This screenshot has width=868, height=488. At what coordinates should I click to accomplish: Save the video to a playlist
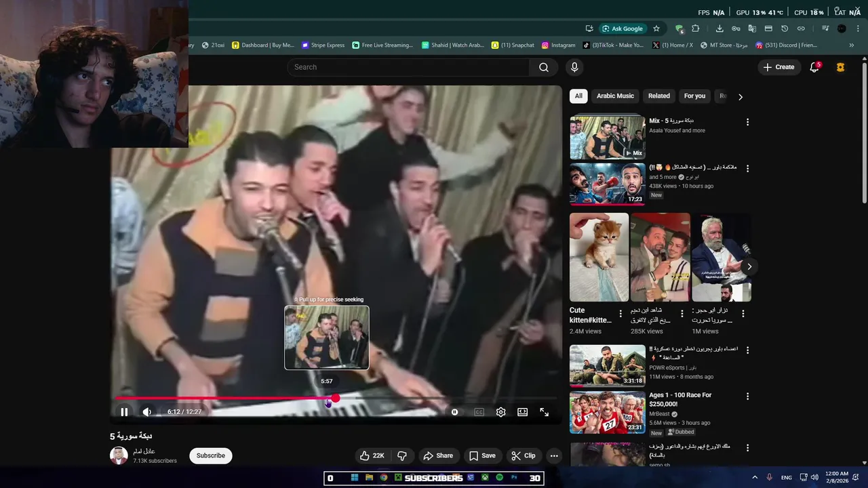482,455
